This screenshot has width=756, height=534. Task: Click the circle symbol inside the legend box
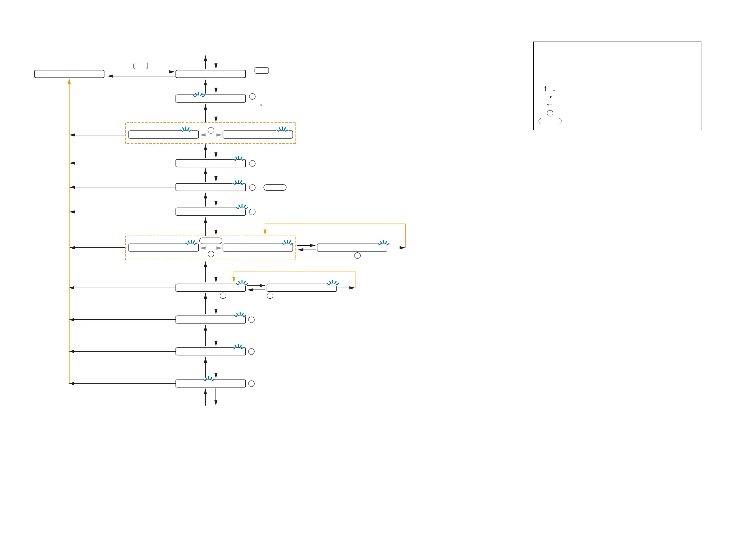[x=550, y=113]
